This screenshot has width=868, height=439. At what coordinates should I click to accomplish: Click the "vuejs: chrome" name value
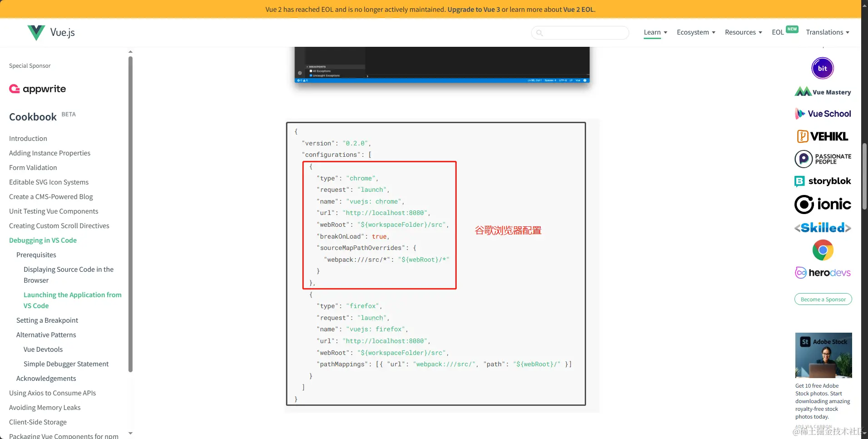click(375, 201)
